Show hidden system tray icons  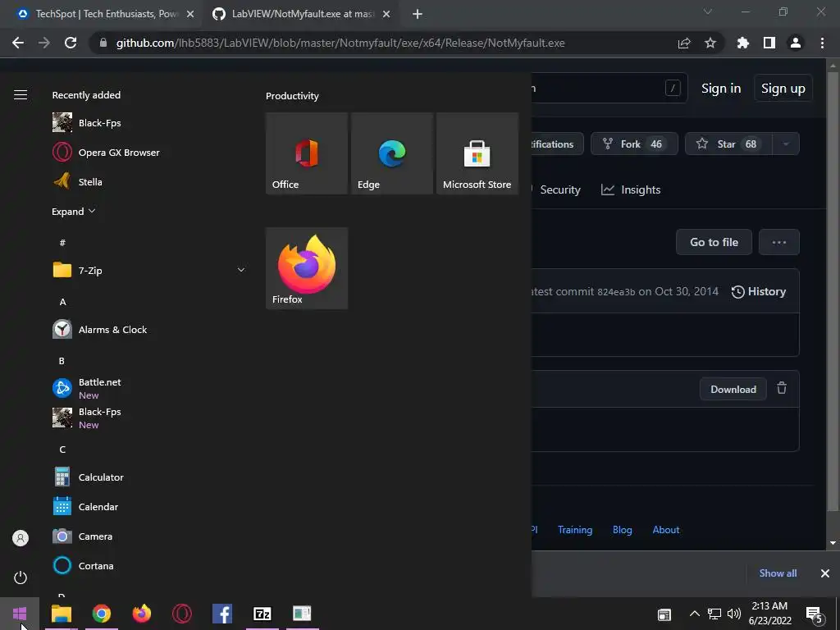tap(694, 614)
